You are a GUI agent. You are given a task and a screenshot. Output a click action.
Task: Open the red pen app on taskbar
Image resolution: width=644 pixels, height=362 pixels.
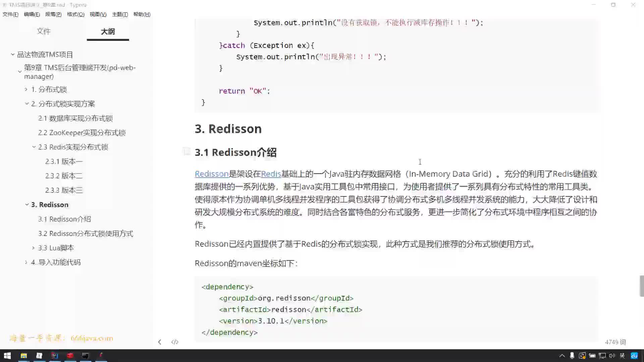pos(101,356)
